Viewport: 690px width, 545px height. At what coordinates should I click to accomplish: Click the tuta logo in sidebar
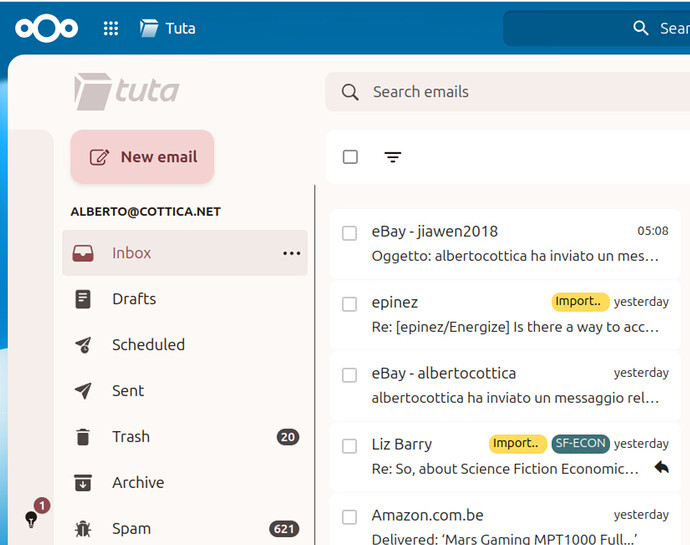click(x=127, y=91)
